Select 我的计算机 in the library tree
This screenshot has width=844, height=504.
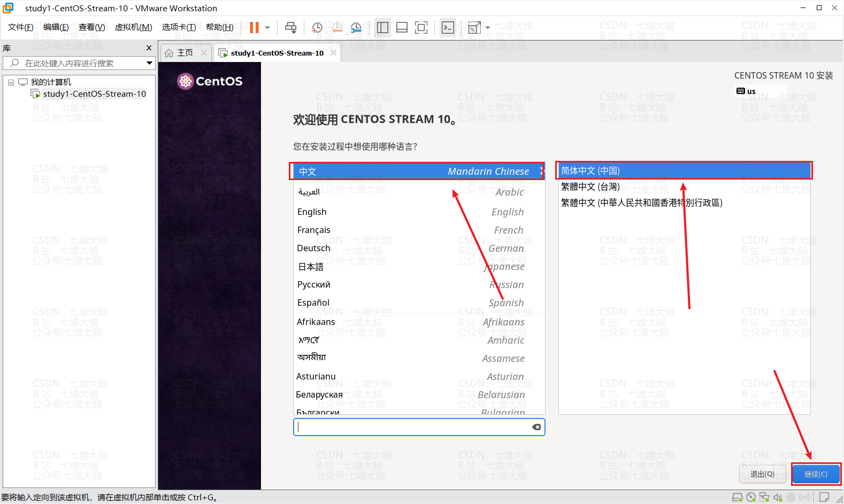pos(51,82)
